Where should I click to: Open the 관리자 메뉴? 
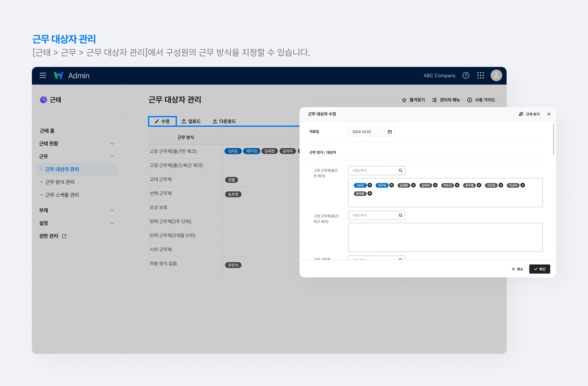coord(446,100)
